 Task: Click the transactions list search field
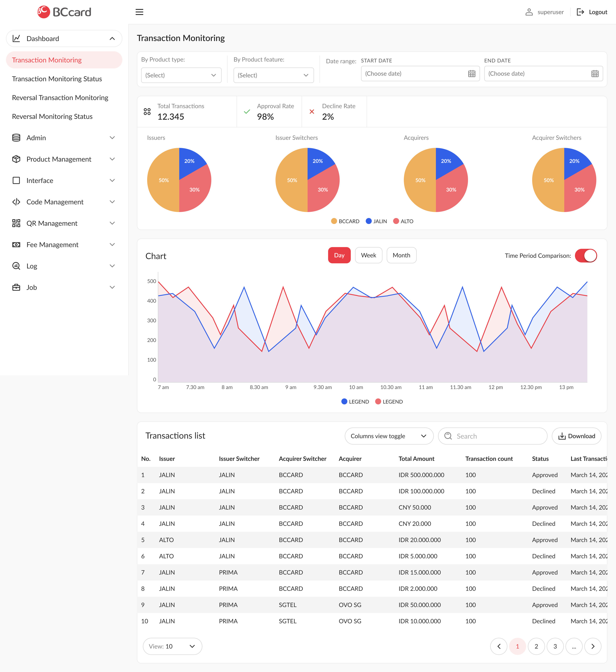point(493,436)
